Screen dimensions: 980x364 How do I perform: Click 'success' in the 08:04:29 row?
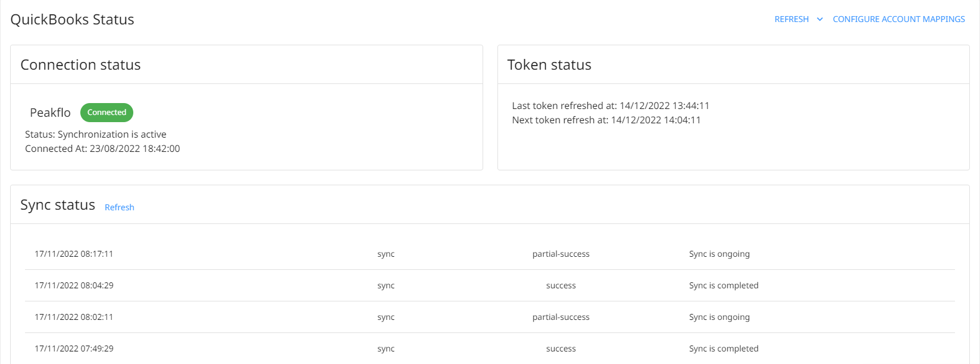(x=561, y=285)
